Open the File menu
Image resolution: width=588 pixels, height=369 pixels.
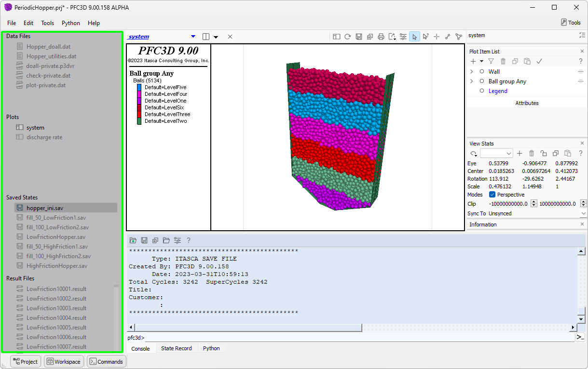12,23
